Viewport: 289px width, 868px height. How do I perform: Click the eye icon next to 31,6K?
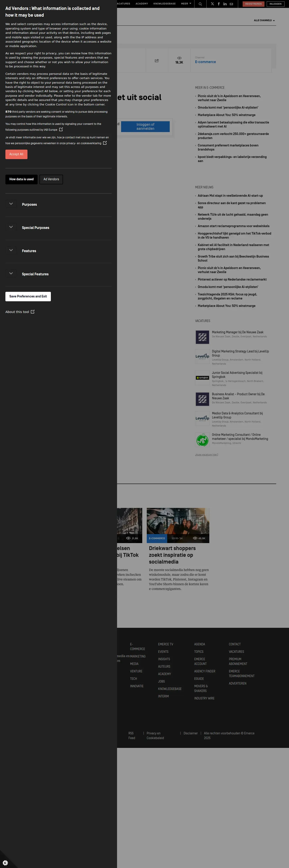pyautogui.click(x=128, y=538)
